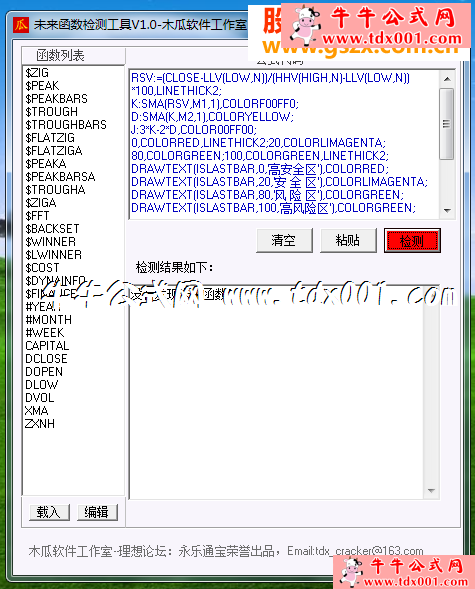Click the formula box scroll-down arrow
The height and width of the screenshot is (589, 475).
click(447, 210)
